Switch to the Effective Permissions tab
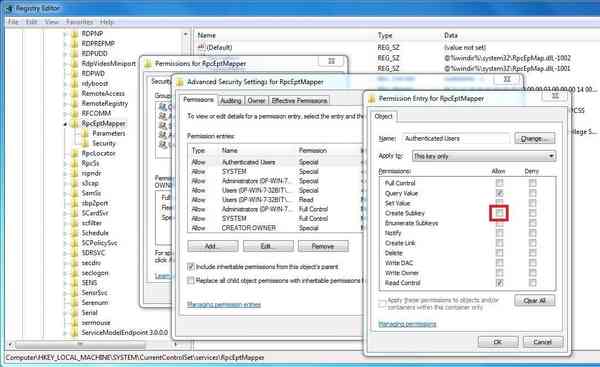Image resolution: width=600 pixels, height=367 pixels. coord(299,101)
